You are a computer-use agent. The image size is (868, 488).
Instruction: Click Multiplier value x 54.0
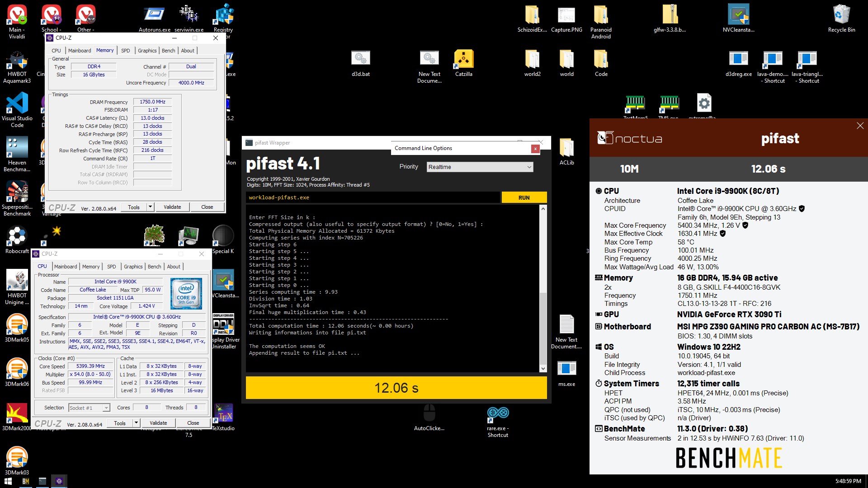(90, 375)
